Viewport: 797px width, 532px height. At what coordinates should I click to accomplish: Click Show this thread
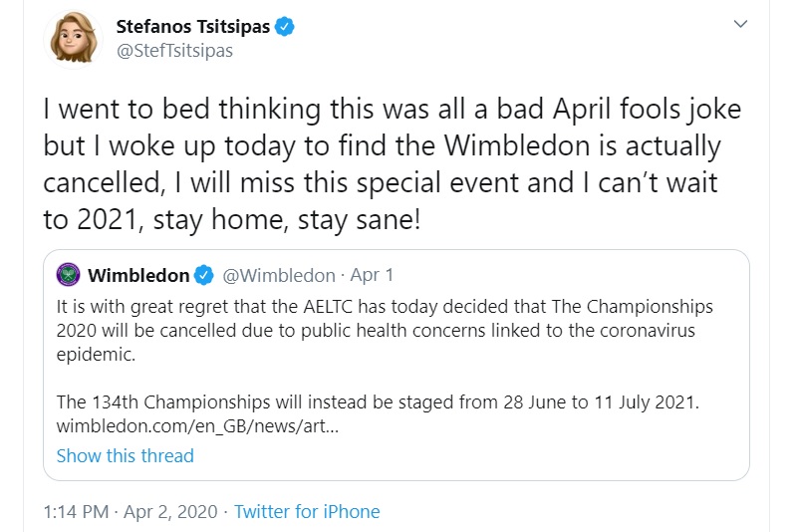pyautogui.click(x=126, y=456)
